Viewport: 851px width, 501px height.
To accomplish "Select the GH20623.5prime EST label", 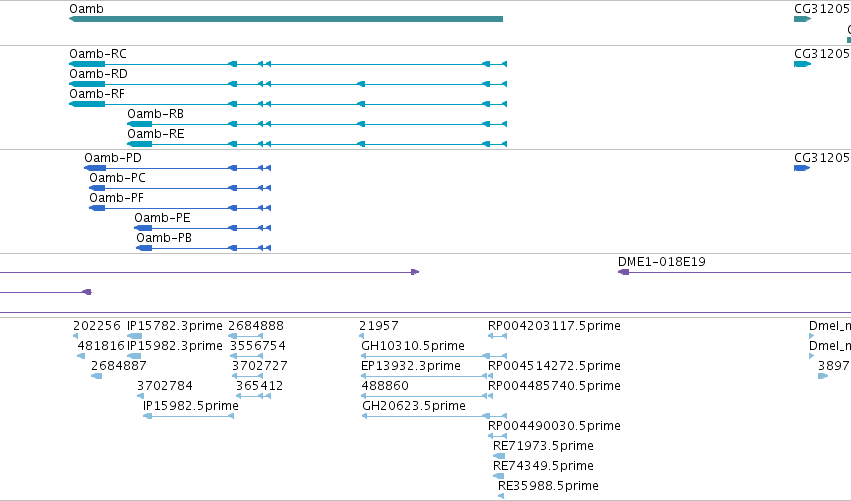I will pos(414,407).
